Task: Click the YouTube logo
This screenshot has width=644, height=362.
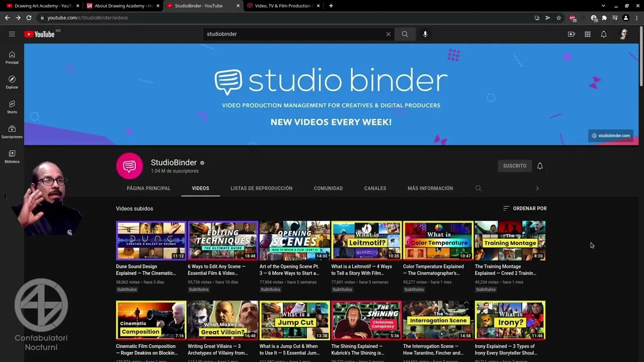Action: (x=39, y=34)
